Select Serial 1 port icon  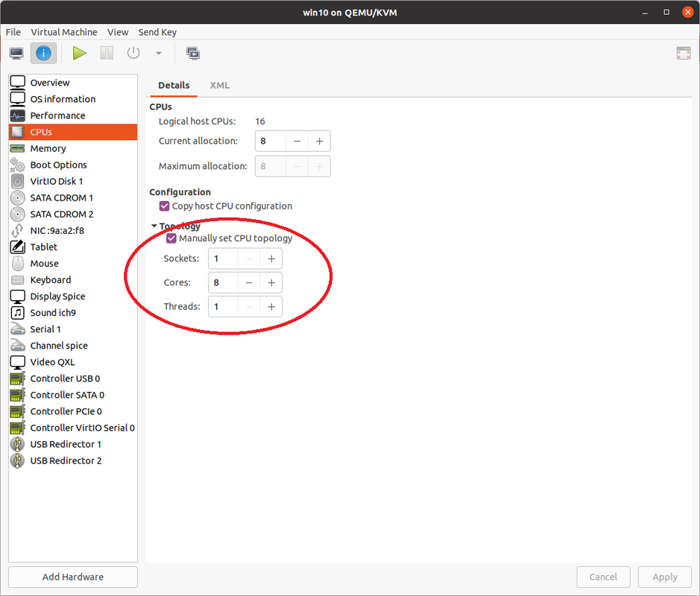pos(17,329)
